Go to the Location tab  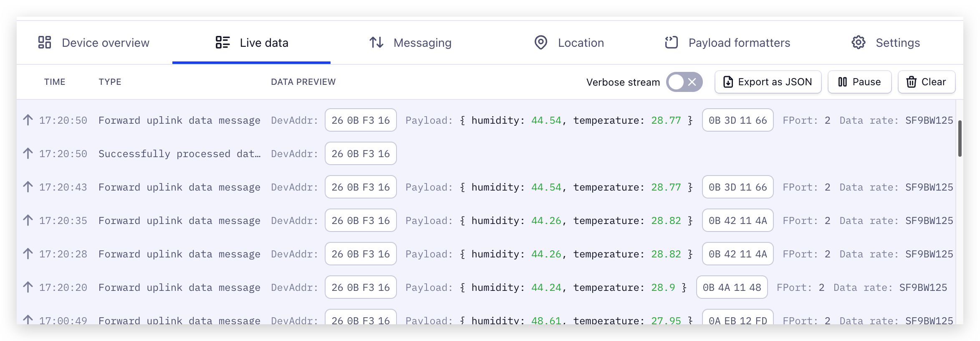pos(568,43)
